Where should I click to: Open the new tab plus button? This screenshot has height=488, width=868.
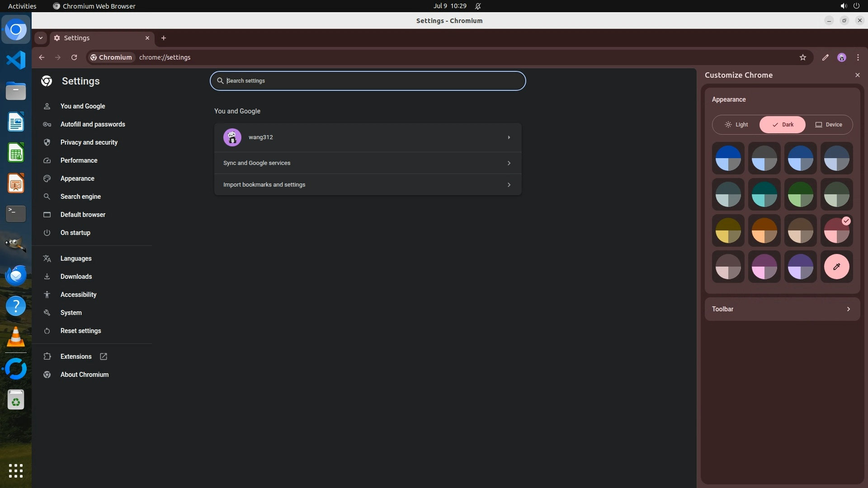(x=164, y=38)
